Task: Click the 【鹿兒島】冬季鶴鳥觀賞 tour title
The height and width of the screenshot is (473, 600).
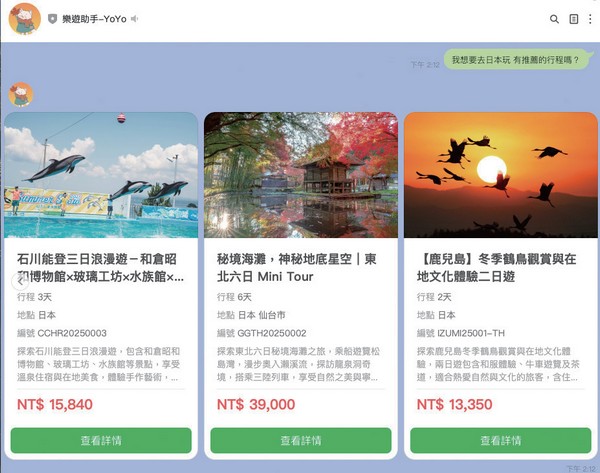Action: coord(496,267)
